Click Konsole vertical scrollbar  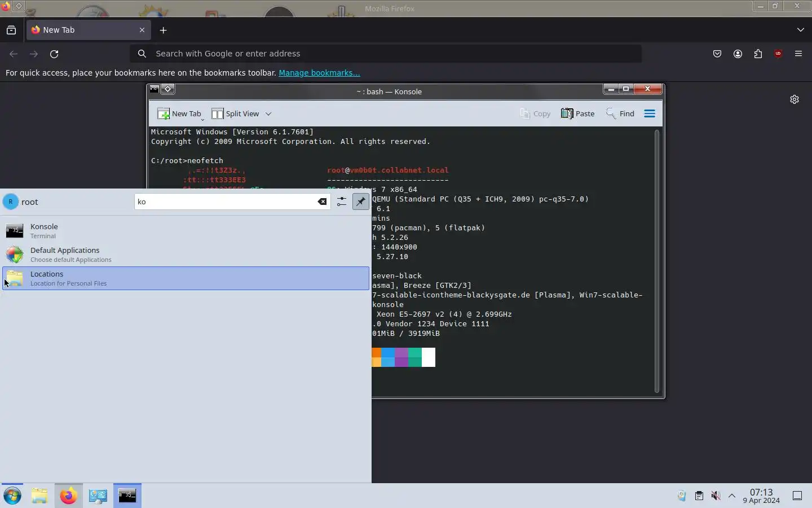[x=656, y=261]
